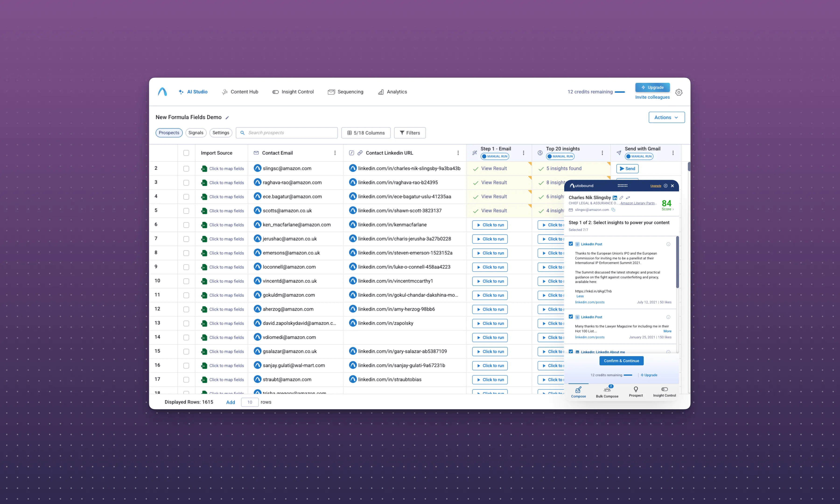Toggle the select-all rows checkbox in header
840x504 pixels.
coord(186,153)
